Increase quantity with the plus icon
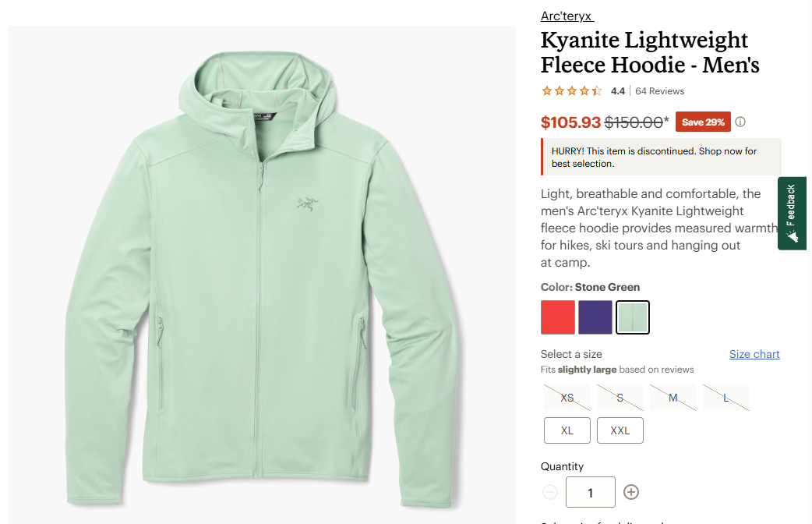This screenshot has width=812, height=524. pos(631,492)
